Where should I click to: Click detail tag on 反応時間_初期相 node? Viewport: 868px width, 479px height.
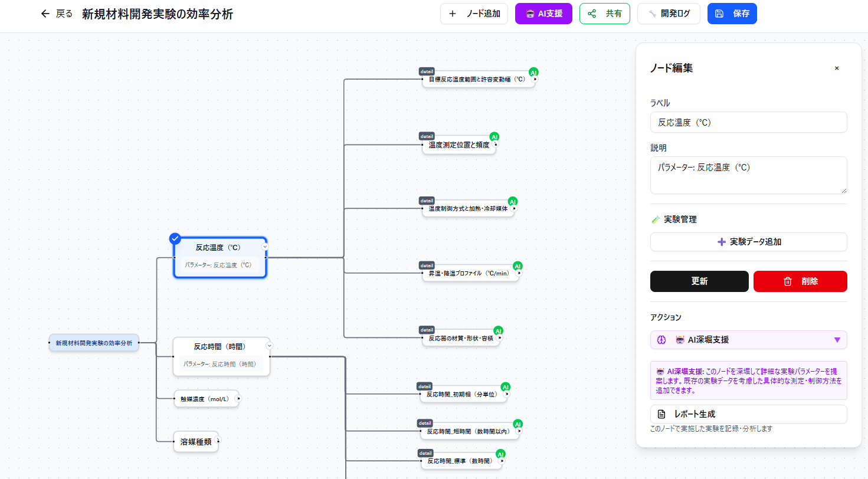pyautogui.click(x=424, y=386)
